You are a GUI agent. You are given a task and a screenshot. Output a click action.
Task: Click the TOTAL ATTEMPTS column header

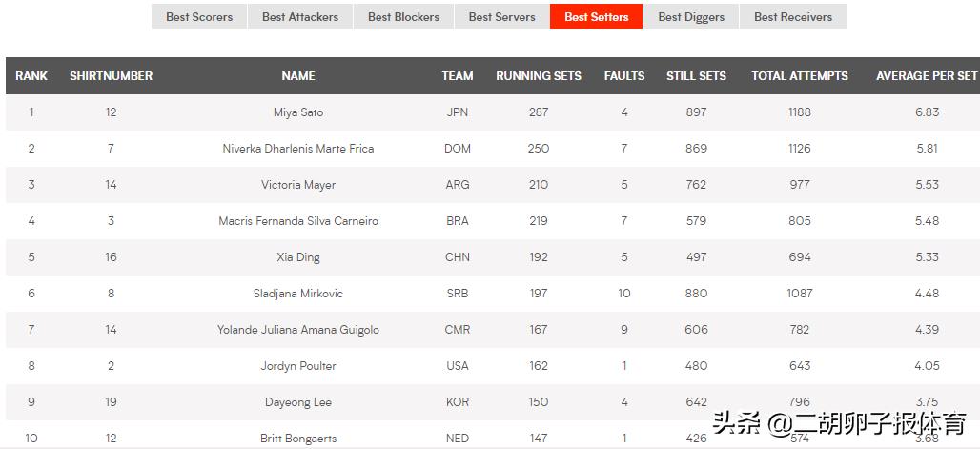800,75
